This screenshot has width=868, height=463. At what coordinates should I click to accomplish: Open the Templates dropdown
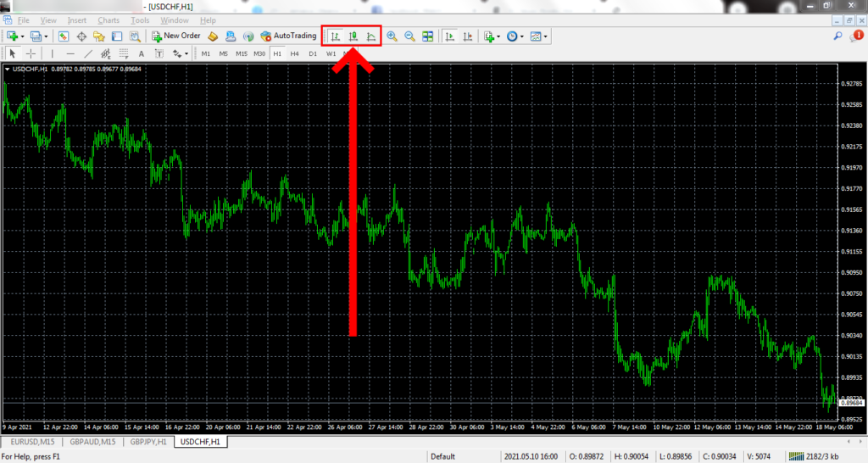click(x=539, y=36)
